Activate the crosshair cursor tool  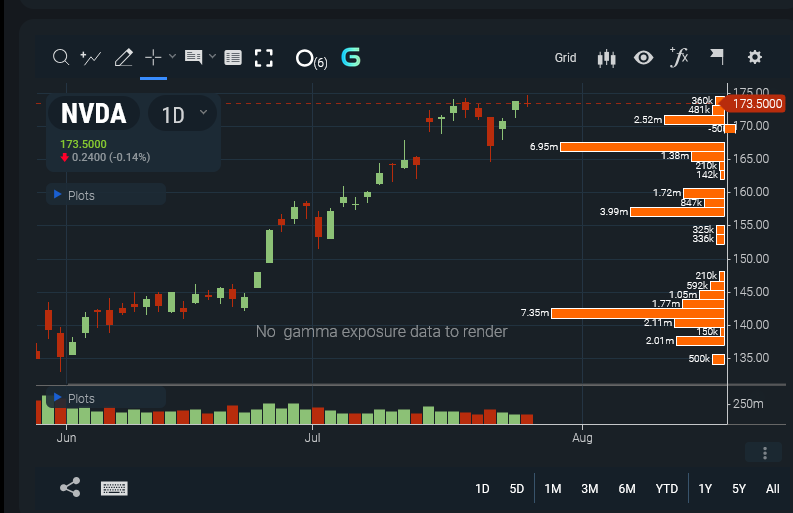[x=153, y=57]
